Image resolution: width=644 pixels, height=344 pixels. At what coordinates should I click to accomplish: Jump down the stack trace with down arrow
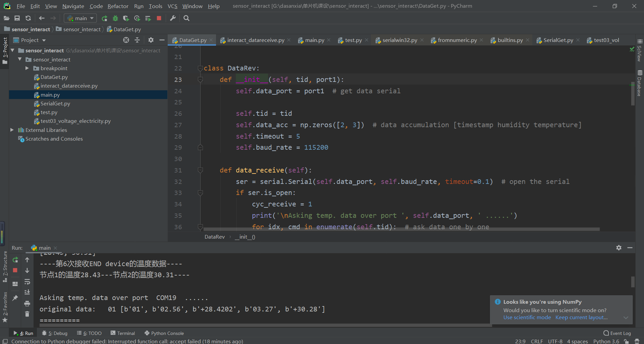(27, 271)
